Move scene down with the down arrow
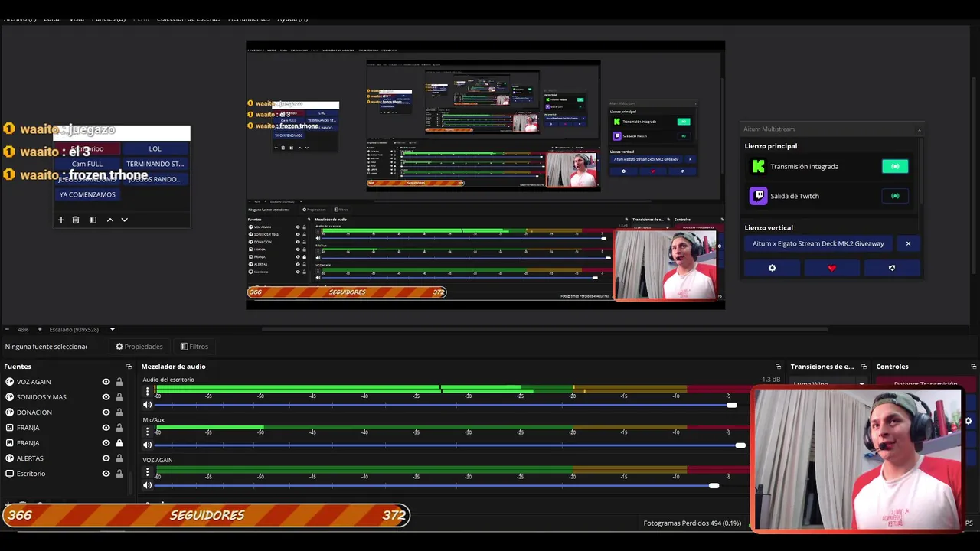Viewport: 980px width, 551px height. [124, 220]
